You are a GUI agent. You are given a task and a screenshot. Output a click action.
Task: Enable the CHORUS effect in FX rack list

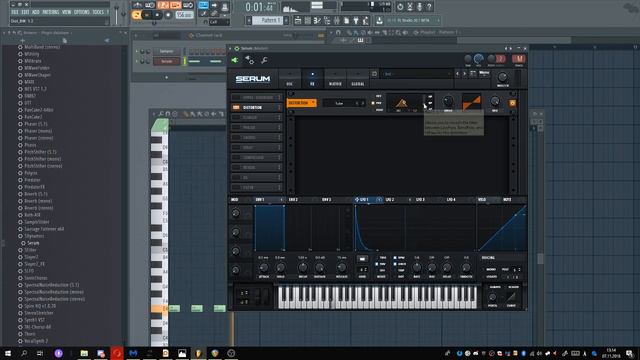click(236, 138)
